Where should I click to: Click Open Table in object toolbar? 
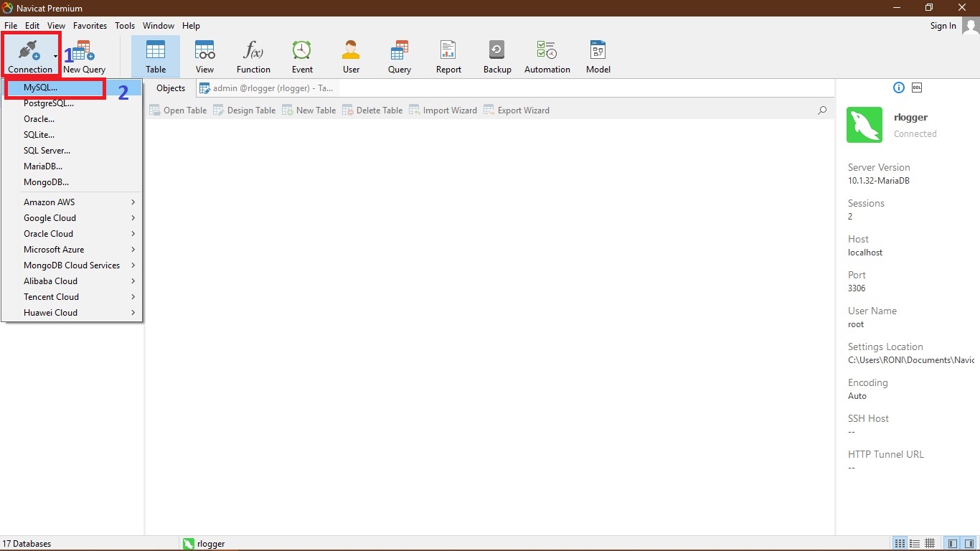(178, 110)
